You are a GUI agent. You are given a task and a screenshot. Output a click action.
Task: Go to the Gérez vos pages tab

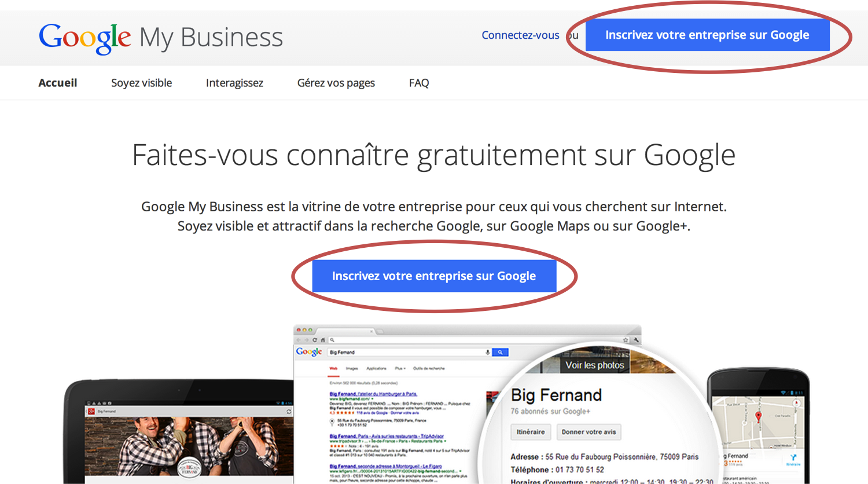pyautogui.click(x=336, y=83)
